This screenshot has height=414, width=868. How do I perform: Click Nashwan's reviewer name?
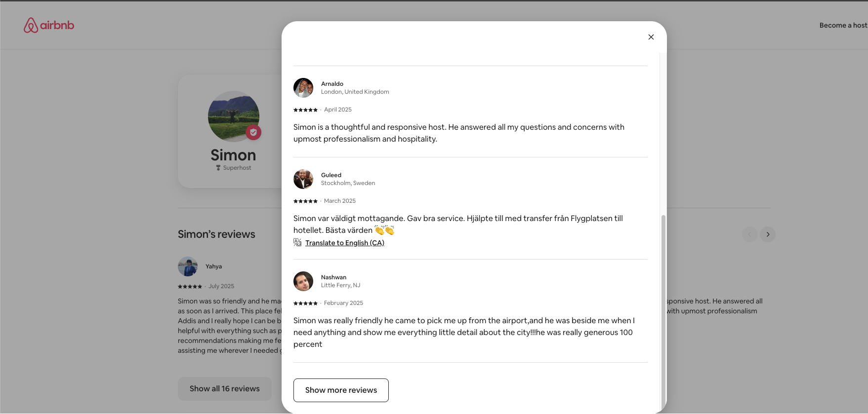333,277
